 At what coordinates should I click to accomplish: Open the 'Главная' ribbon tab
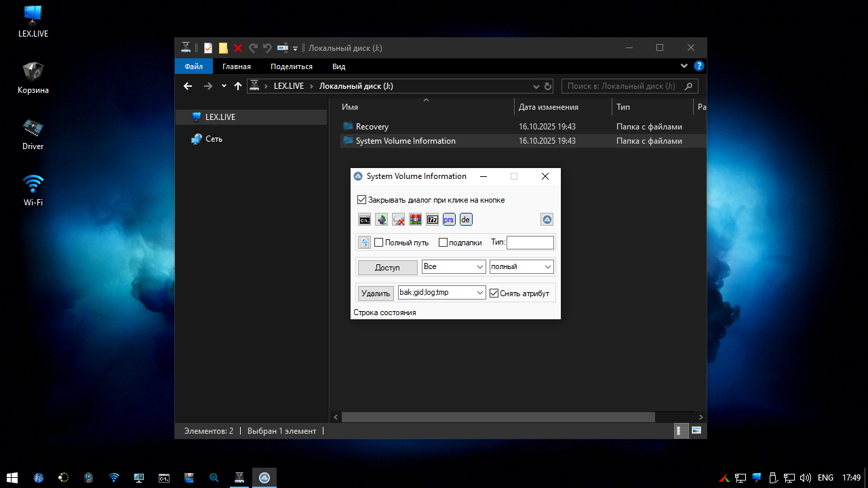237,66
